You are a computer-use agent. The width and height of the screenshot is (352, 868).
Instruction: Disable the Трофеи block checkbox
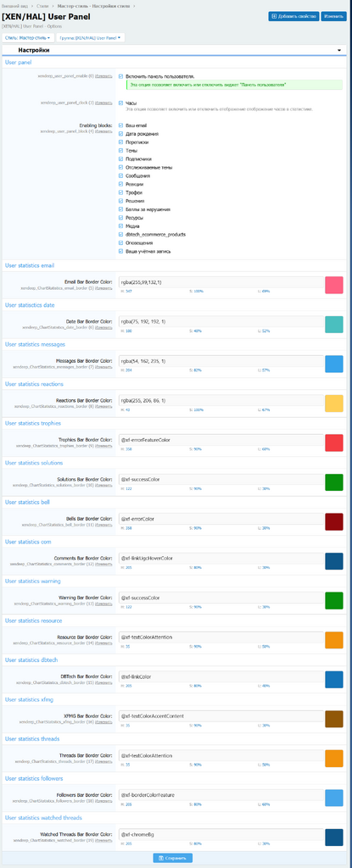(x=121, y=192)
